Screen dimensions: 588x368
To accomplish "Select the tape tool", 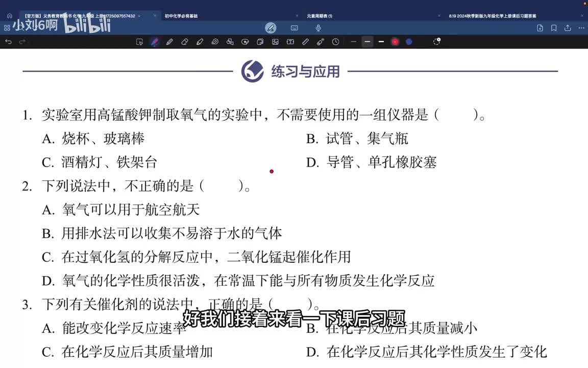I will click(x=215, y=42).
